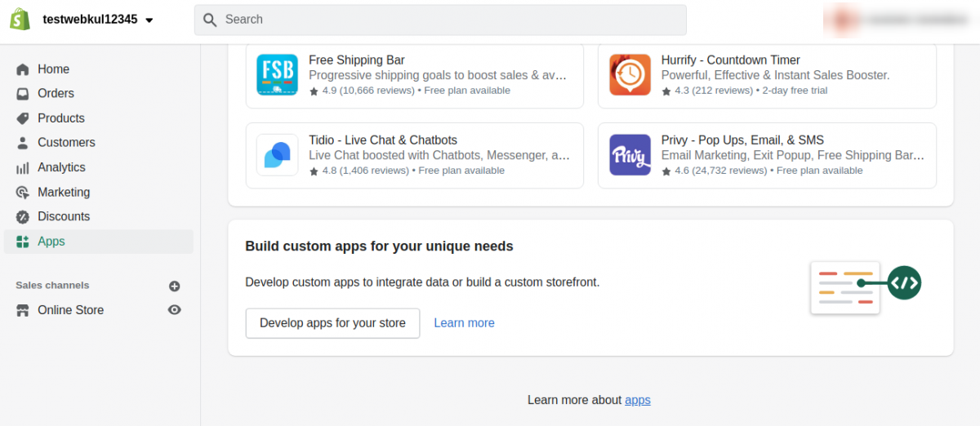
Task: Click Privy 4.6 (24,732 reviews) rating text
Action: [x=721, y=171]
